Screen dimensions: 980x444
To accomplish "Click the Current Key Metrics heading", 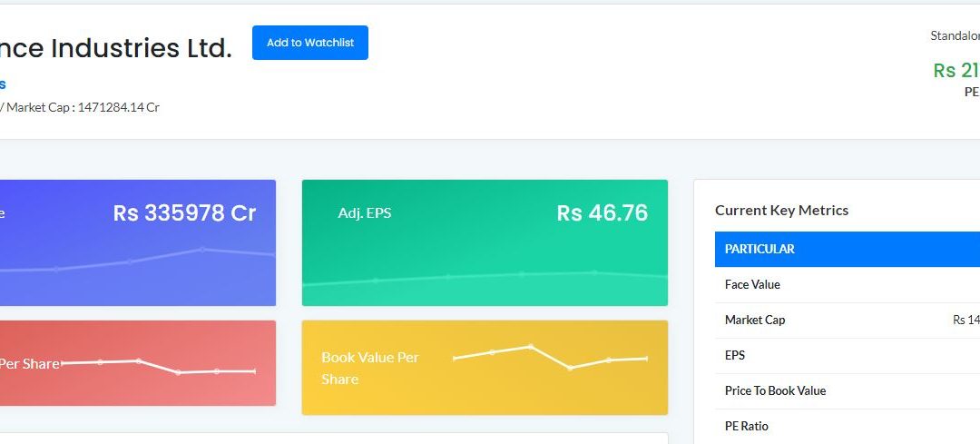I will point(781,210).
